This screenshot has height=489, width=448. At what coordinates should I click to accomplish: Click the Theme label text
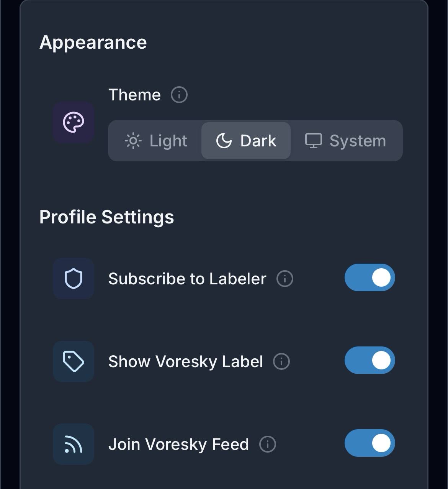(134, 95)
